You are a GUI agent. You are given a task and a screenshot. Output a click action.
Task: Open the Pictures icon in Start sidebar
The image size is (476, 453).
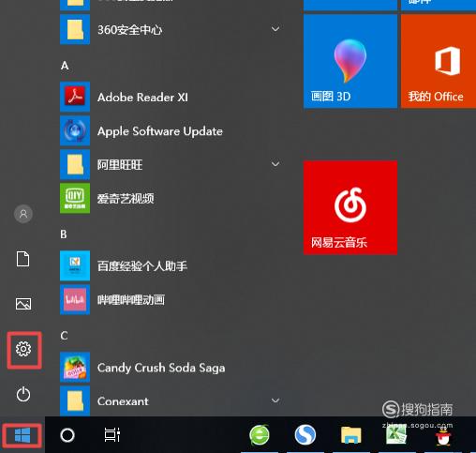click(23, 304)
